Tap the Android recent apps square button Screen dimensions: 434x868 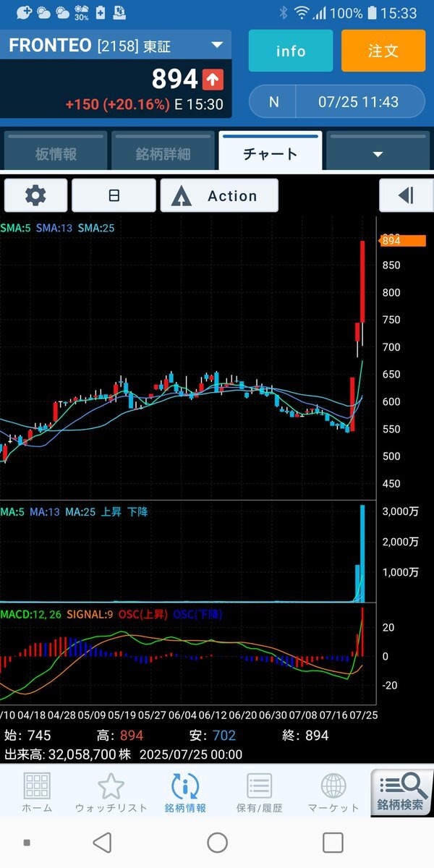333,843
